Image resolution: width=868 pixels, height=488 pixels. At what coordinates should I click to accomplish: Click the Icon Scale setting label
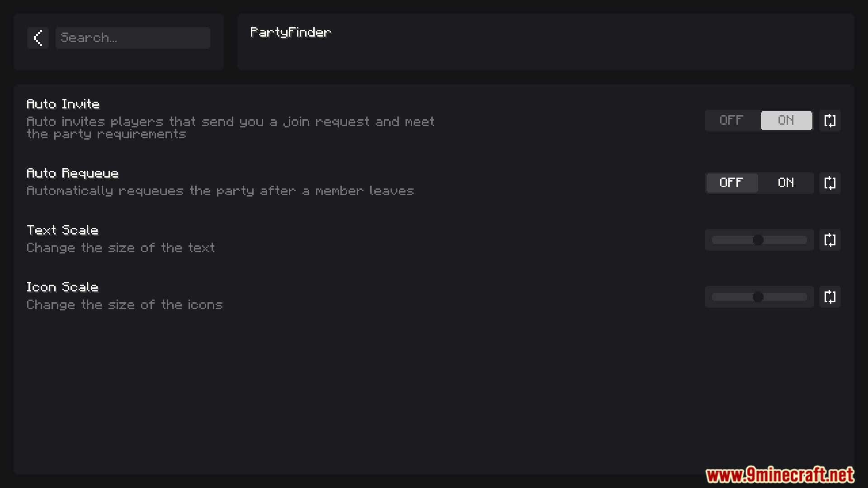tap(62, 287)
